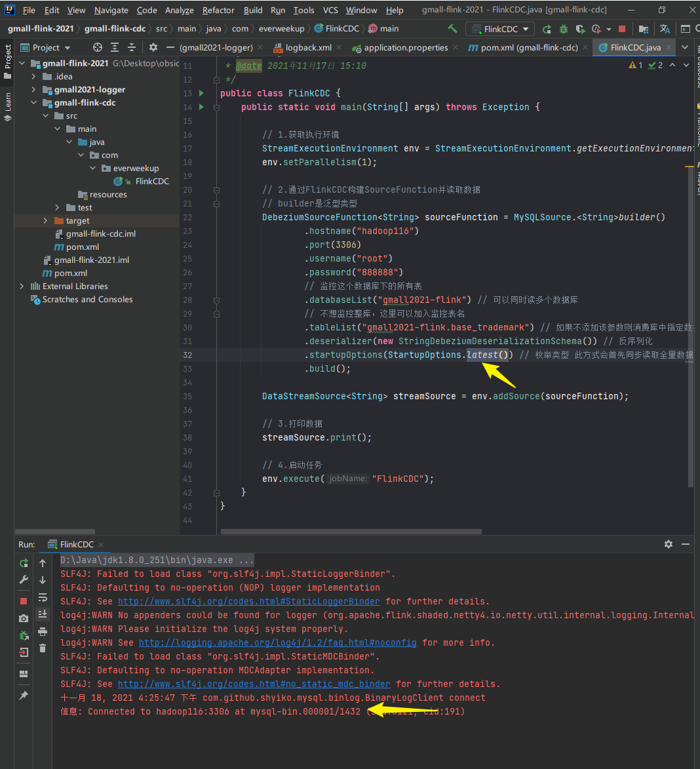Screen dimensions: 700x769
Task: Go to next highlighted problem arrow
Action: click(686, 65)
